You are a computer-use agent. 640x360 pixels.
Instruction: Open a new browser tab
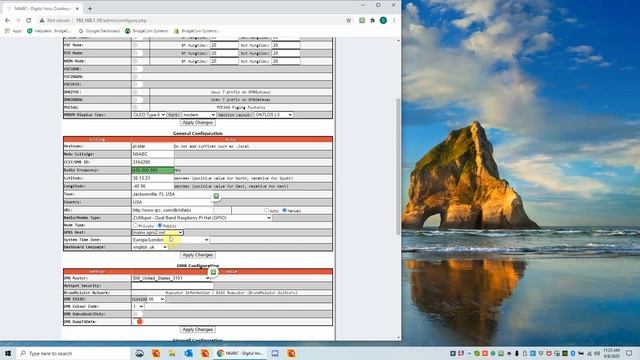(x=89, y=8)
